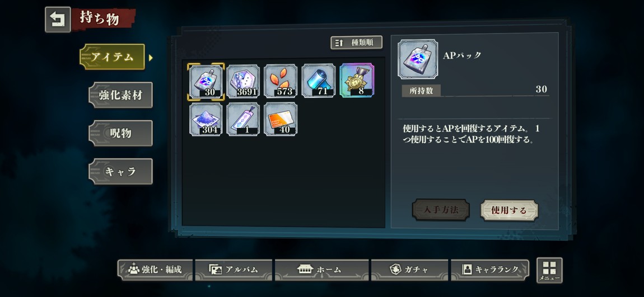Open ガチャ from bottom navigation
The height and width of the screenshot is (297, 644).
click(x=409, y=270)
